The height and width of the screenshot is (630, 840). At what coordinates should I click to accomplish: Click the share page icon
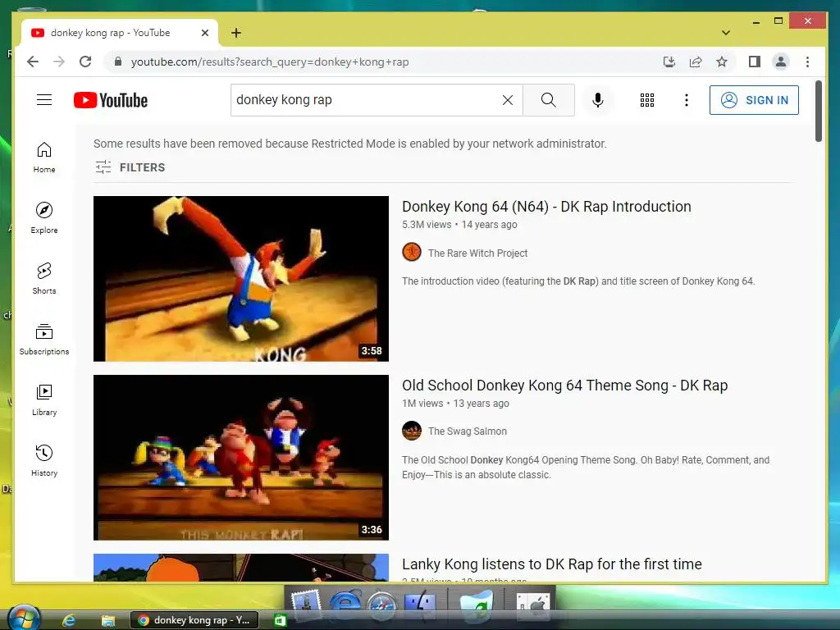[x=696, y=62]
